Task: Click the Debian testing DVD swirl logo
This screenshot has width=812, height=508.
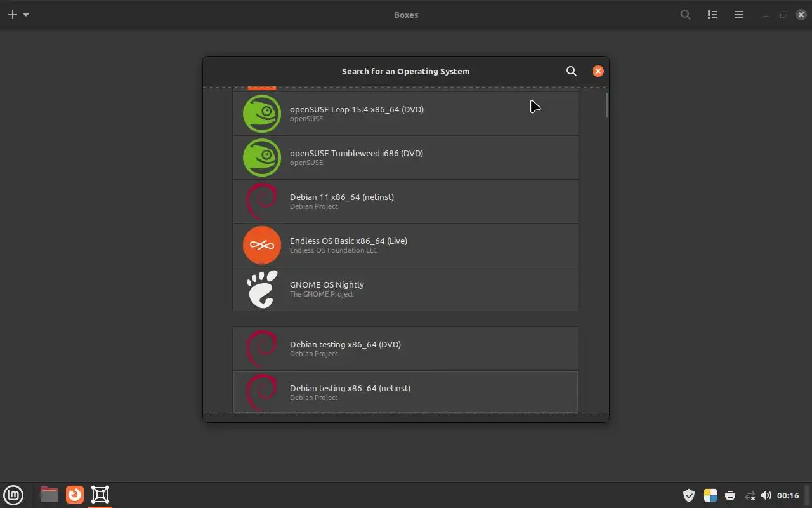Action: [x=261, y=349]
